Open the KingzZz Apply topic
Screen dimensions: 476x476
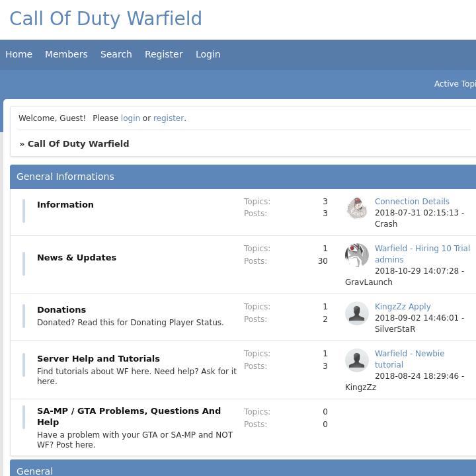click(403, 307)
